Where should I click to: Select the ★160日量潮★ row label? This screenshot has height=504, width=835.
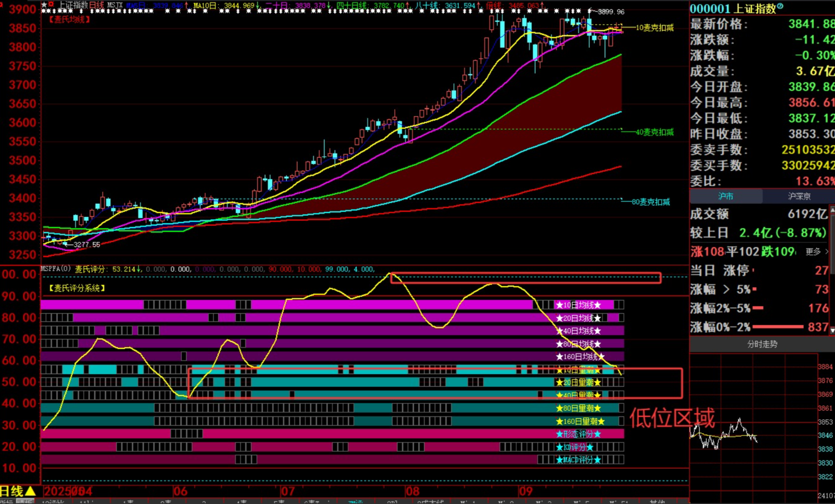tap(580, 422)
